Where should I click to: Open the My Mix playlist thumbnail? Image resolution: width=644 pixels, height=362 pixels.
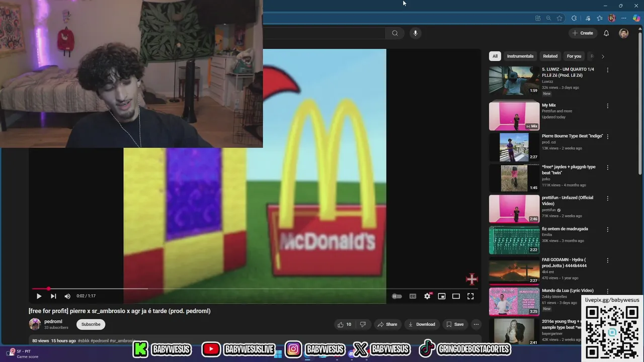click(514, 116)
